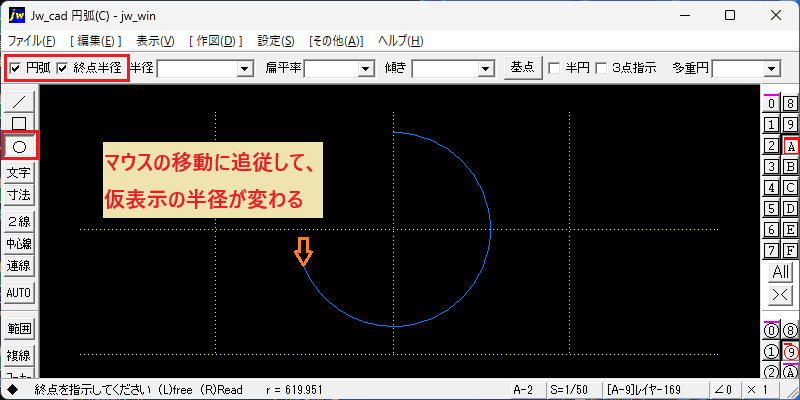Click layer button 8 in upper panel

[x=790, y=104]
